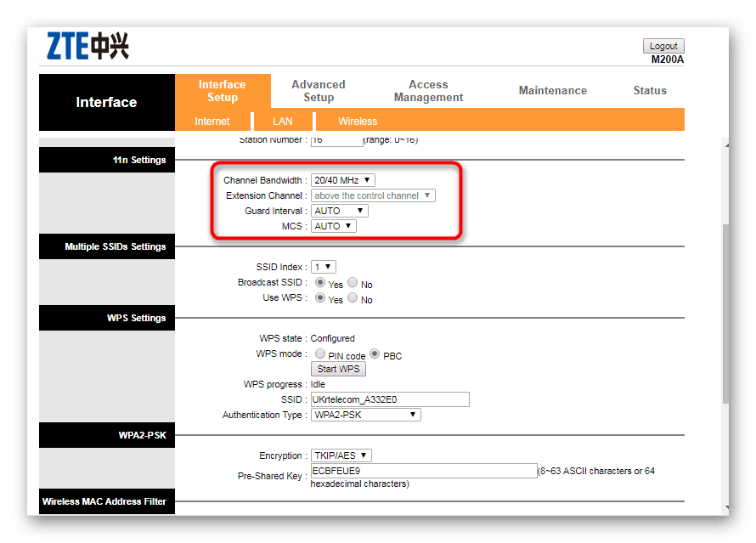
Task: Open the Extension Channel dropdown
Action: coord(373,195)
